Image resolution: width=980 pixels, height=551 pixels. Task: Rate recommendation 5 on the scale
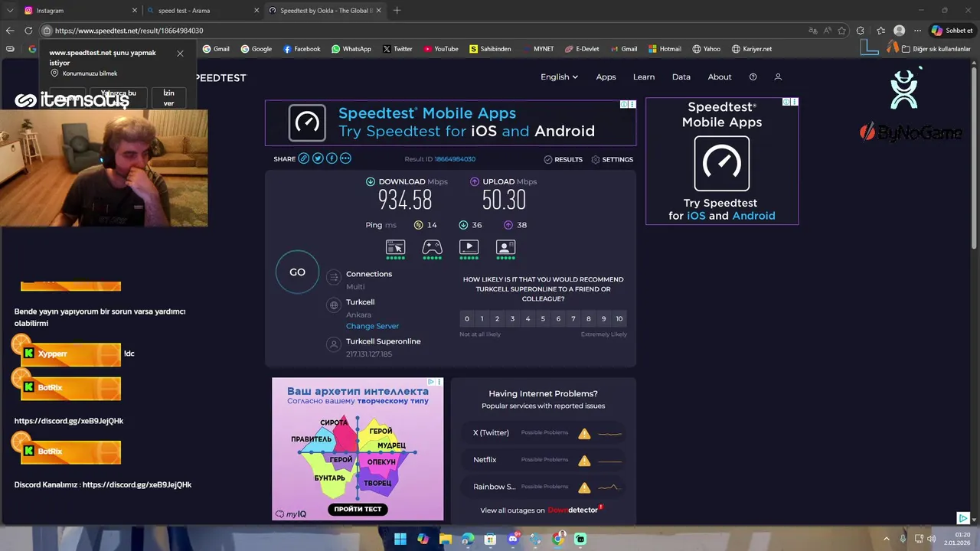point(543,318)
